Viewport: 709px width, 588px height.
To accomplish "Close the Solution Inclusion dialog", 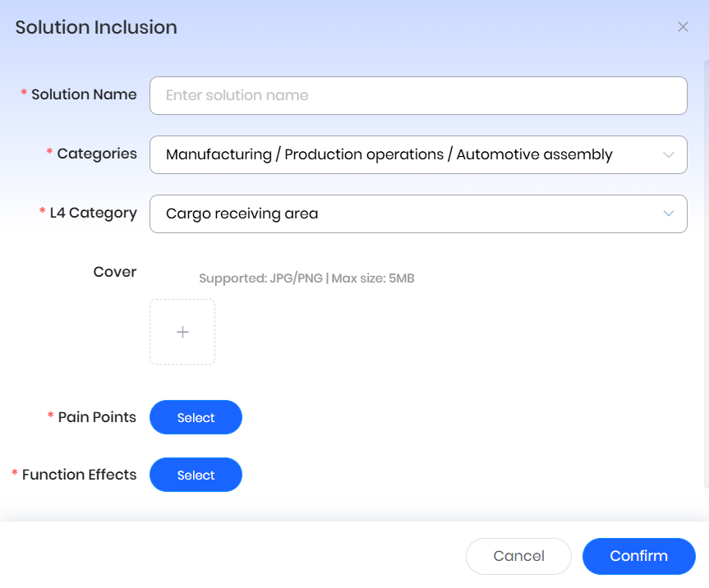I will click(x=683, y=27).
